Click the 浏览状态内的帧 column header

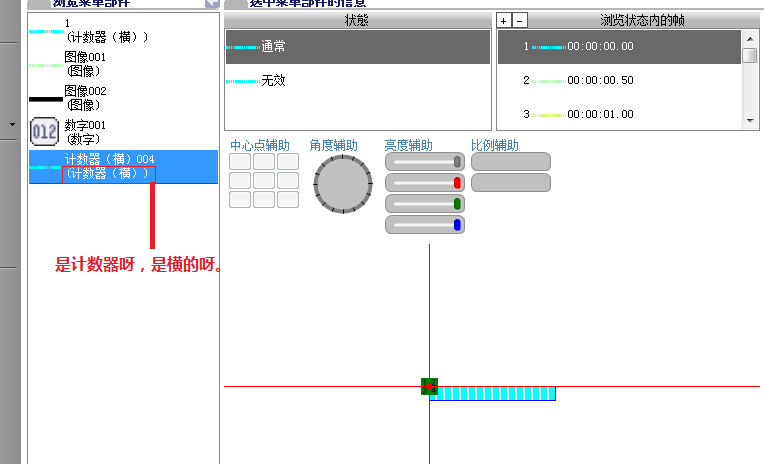643,20
